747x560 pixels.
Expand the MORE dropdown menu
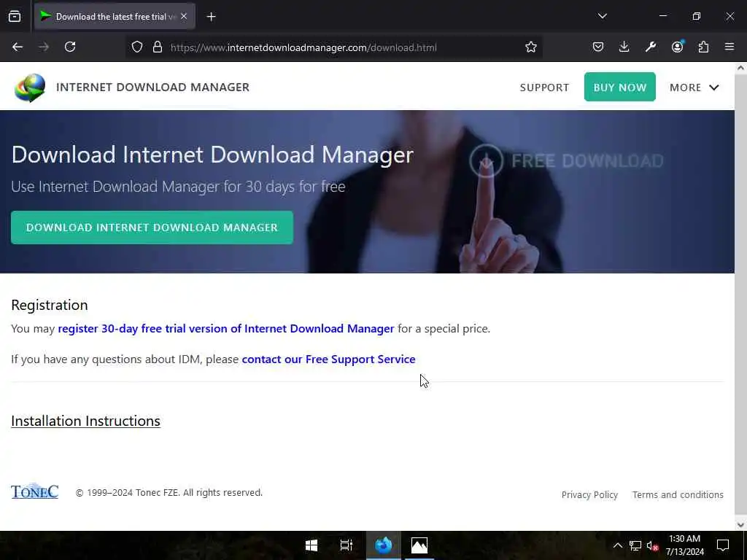coord(694,87)
